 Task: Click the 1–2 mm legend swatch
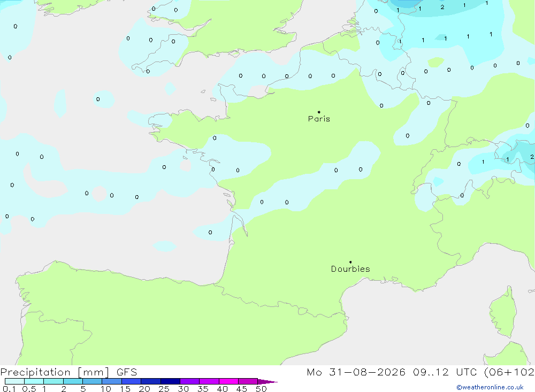click(x=53, y=381)
